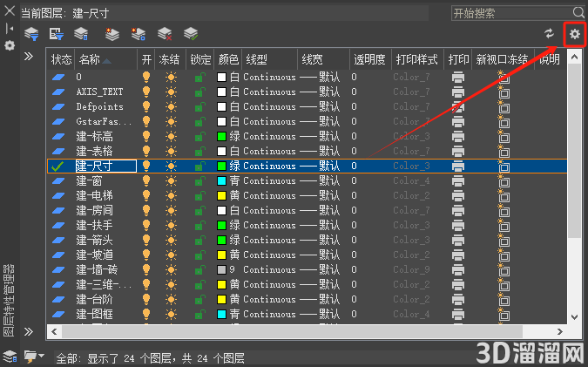Turn off the 建-电梯 layer bulb
The width and height of the screenshot is (588, 367).
point(146,195)
